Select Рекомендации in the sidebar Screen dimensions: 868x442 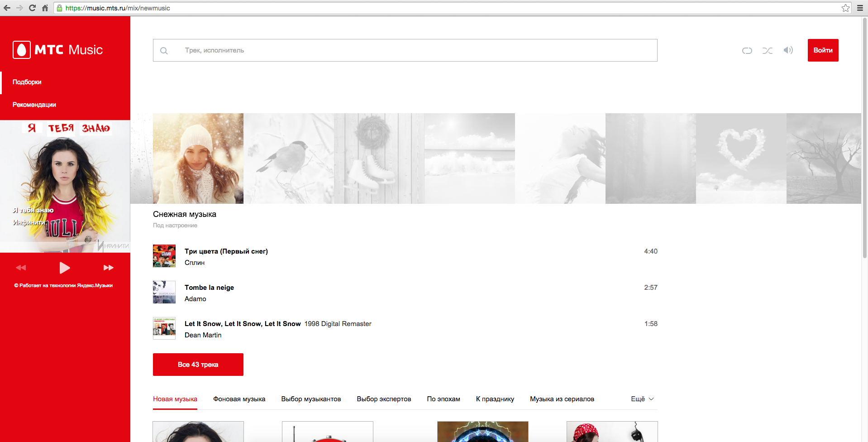tap(34, 105)
